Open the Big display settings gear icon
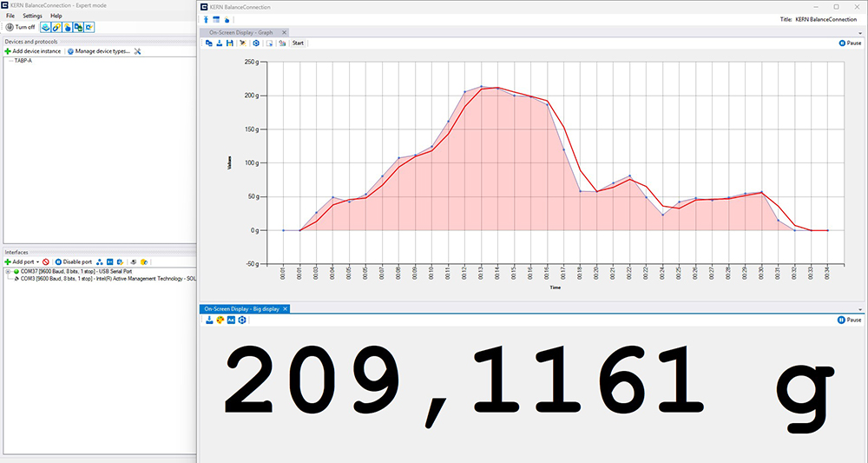This screenshot has width=868, height=463. point(242,321)
